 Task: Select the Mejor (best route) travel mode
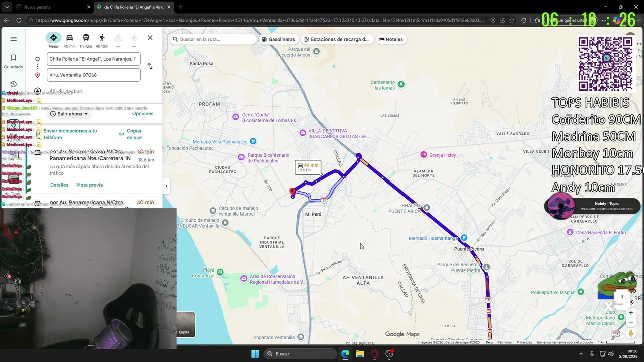pos(53,40)
